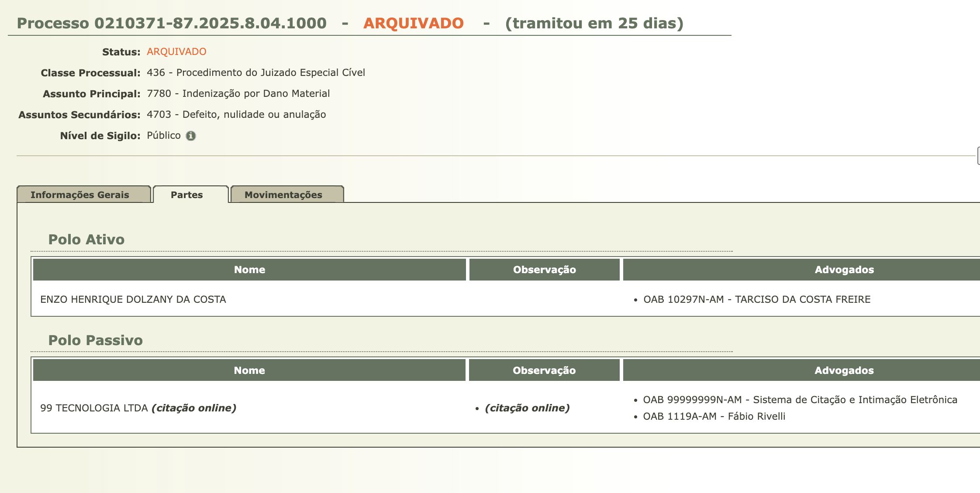This screenshot has height=493, width=980.
Task: Click '(citação online)' in the Observação column
Action: click(x=527, y=408)
